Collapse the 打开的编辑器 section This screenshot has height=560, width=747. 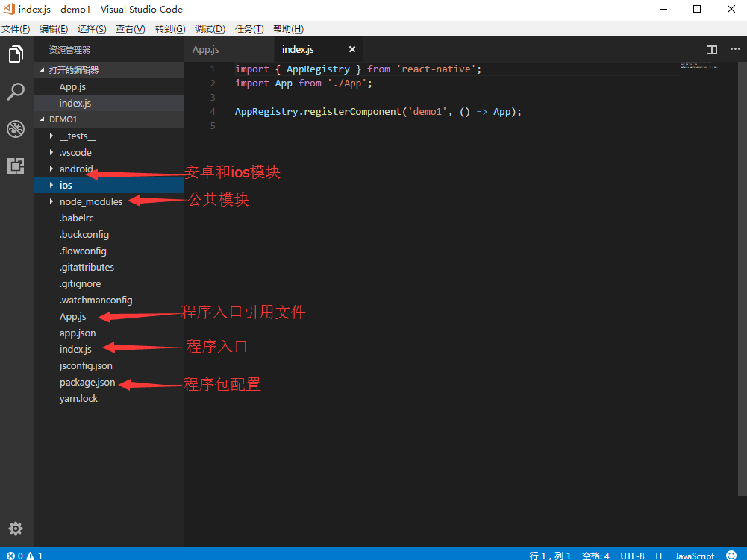pyautogui.click(x=42, y=70)
